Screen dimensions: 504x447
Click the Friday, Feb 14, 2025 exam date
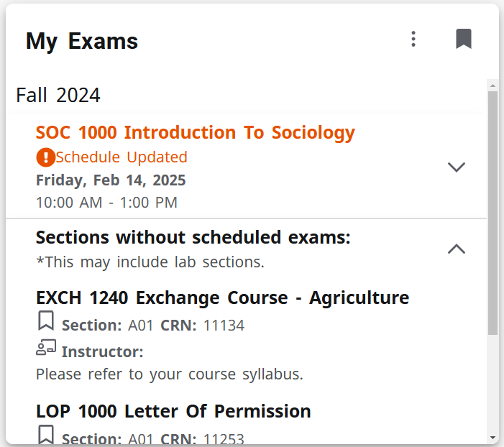coord(111,180)
